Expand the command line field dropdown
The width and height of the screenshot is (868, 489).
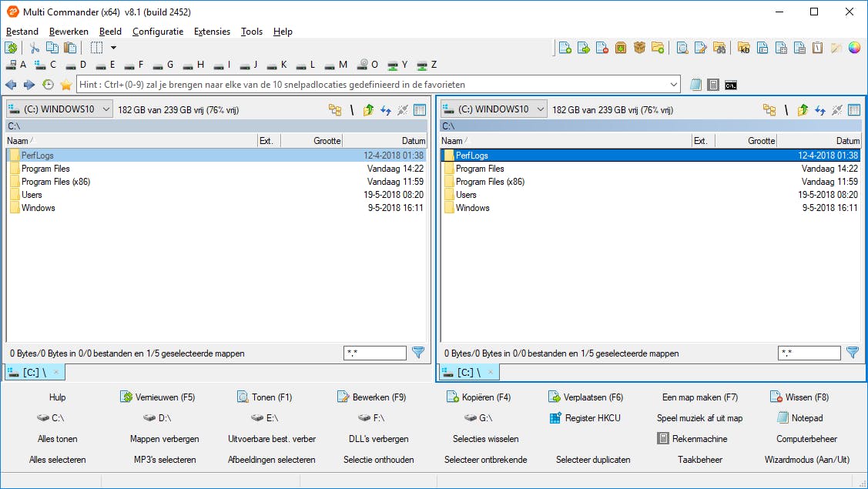pyautogui.click(x=674, y=85)
